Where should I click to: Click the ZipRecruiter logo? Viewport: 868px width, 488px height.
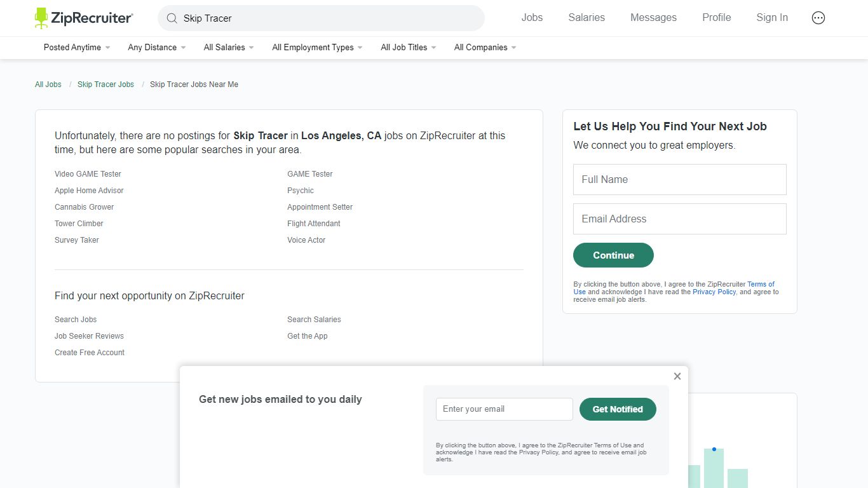(84, 18)
